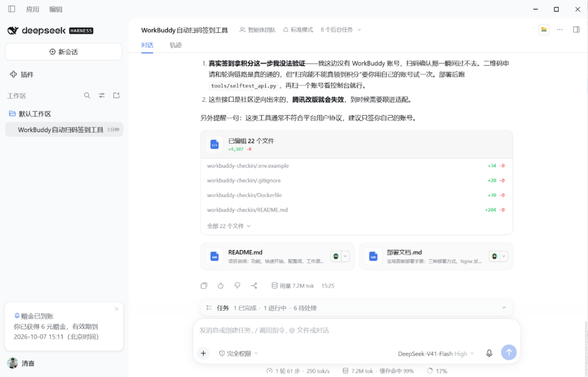Screen dimensions: 588x377
Task: Expand open-with dropdown on README.md card
Action: (x=345, y=256)
